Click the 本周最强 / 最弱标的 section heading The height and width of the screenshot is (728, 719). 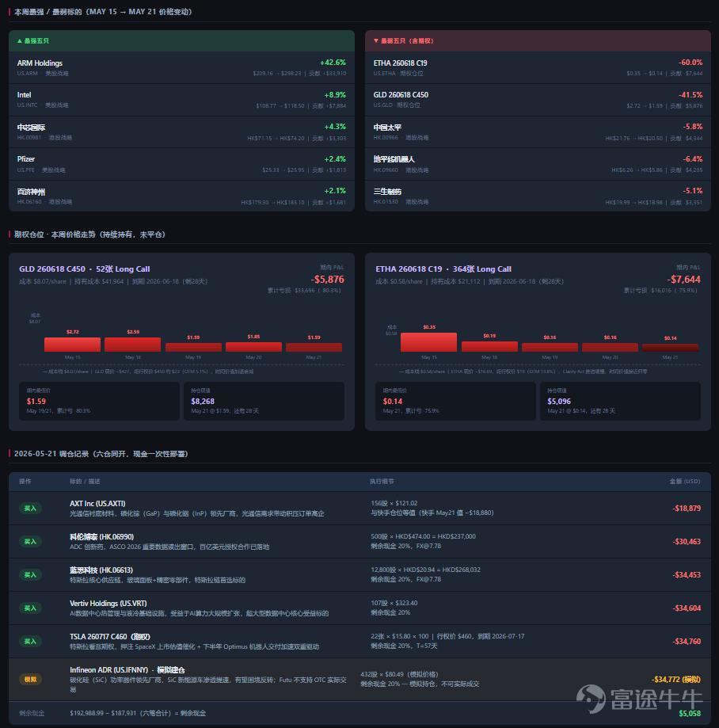[x=103, y=12]
